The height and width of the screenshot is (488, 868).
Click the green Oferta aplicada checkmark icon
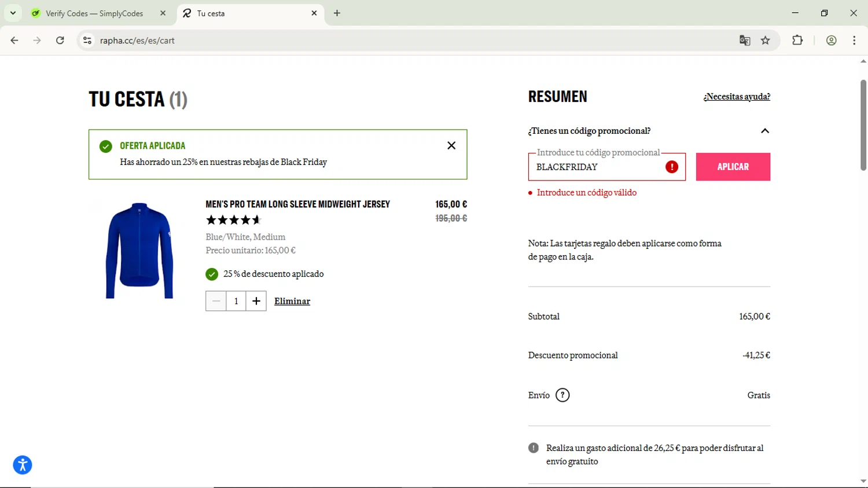[106, 146]
